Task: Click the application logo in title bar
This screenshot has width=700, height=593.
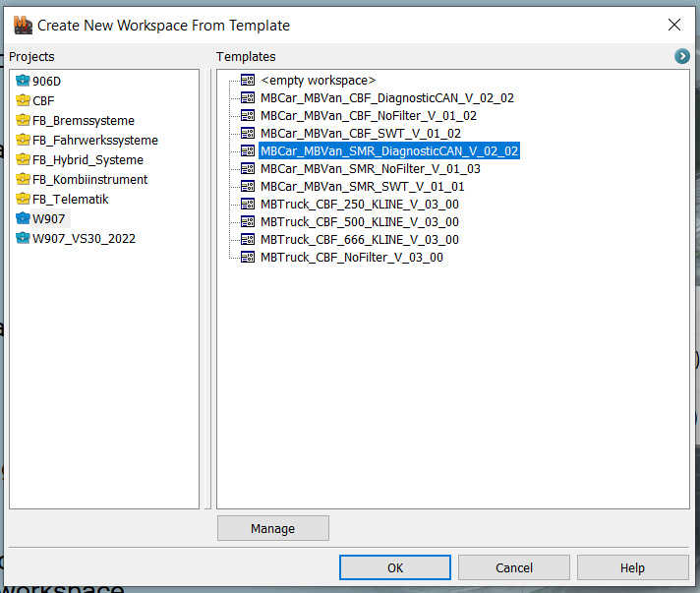Action: click(23, 25)
